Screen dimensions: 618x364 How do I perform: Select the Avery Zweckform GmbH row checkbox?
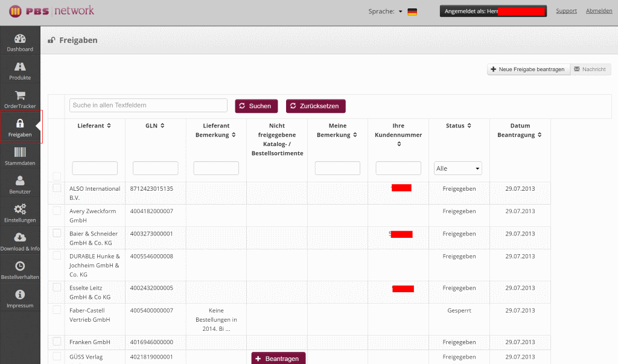(x=57, y=211)
